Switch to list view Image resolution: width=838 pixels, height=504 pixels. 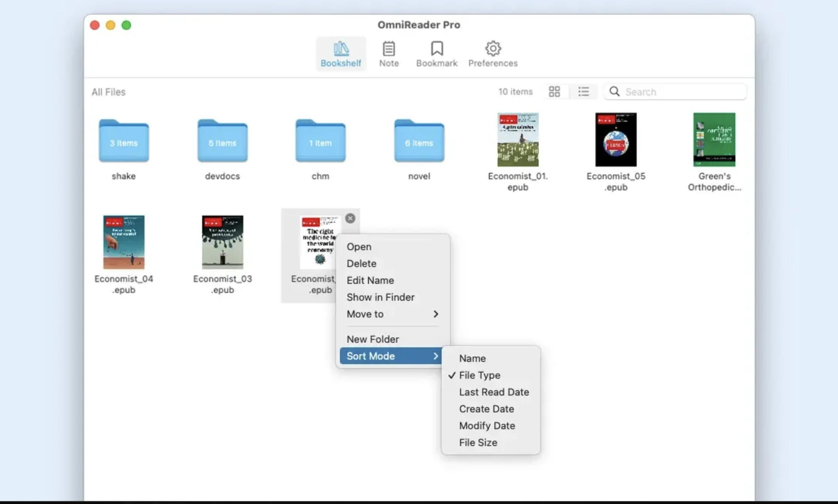[583, 91]
